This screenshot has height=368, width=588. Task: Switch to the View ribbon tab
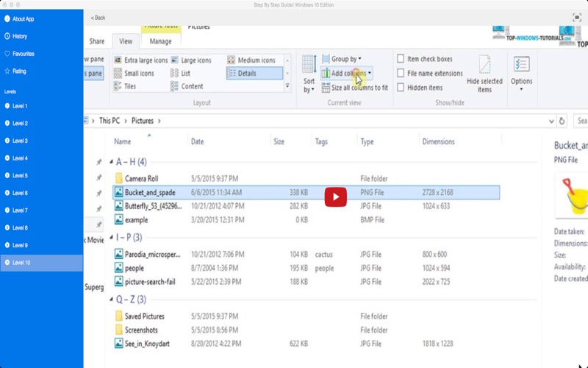126,41
